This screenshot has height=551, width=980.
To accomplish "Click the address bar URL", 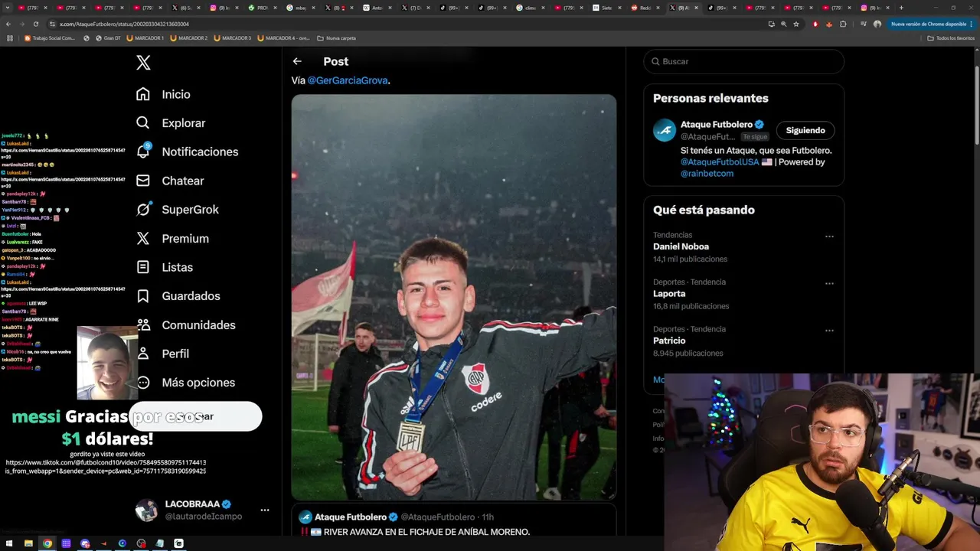I will pos(124,24).
